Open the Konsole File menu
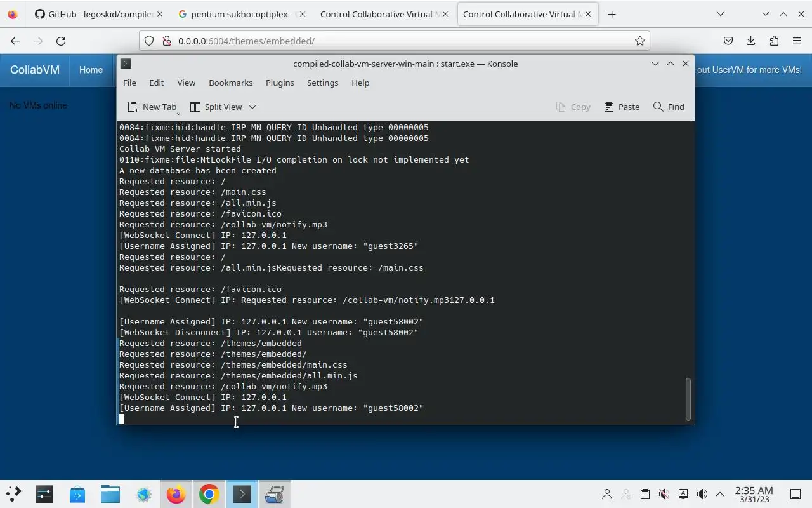The height and width of the screenshot is (508, 812). (129, 83)
